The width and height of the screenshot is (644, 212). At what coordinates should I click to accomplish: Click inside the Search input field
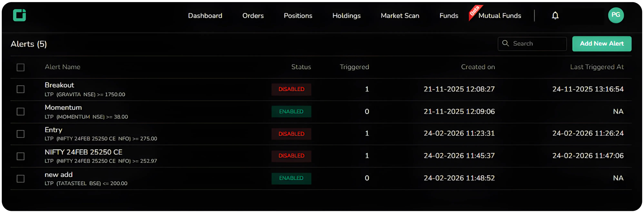(x=532, y=43)
